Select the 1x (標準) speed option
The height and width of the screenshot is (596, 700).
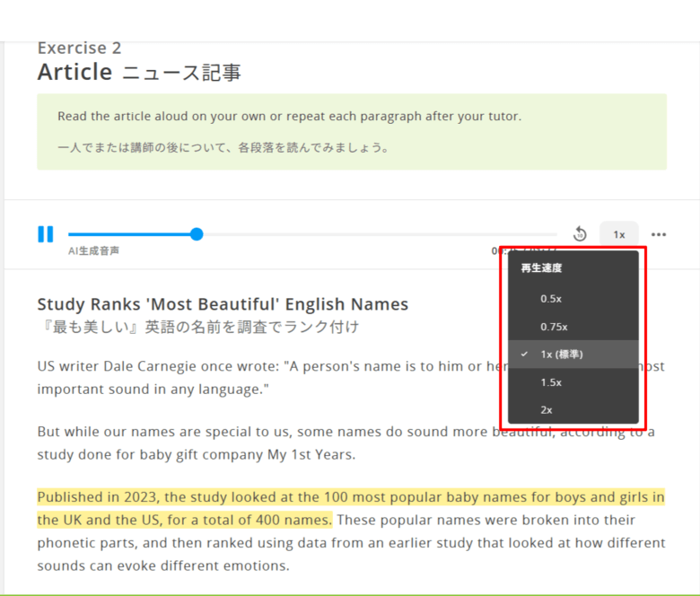tap(562, 354)
